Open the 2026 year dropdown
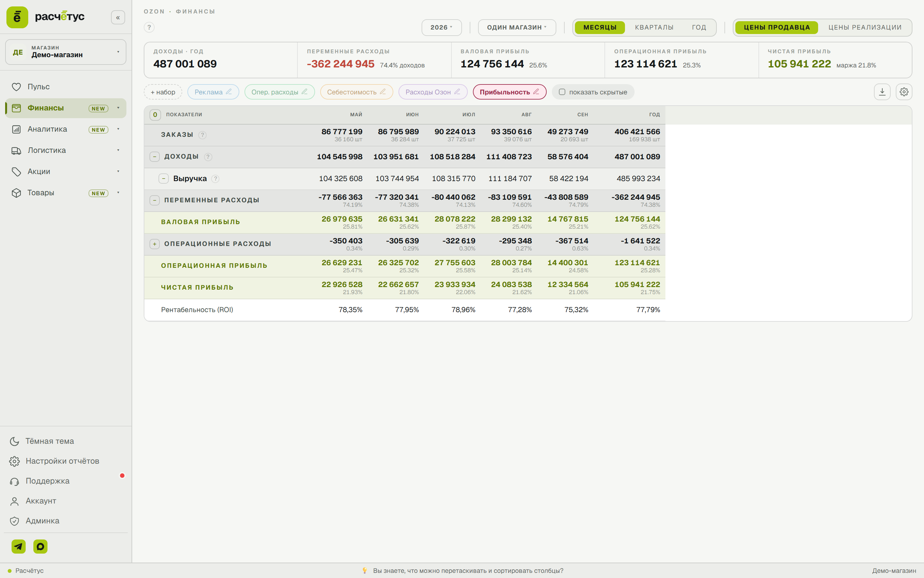924x578 pixels. [x=441, y=28]
